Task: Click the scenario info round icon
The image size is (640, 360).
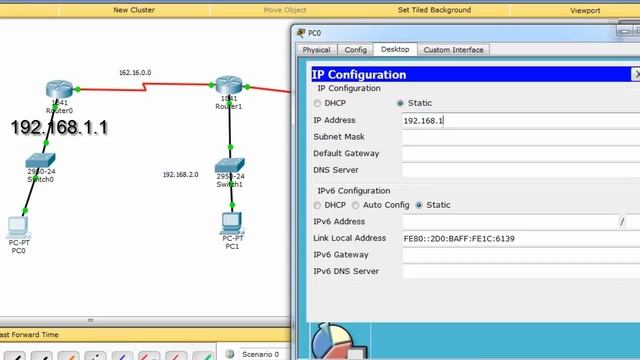Action: 230,354
